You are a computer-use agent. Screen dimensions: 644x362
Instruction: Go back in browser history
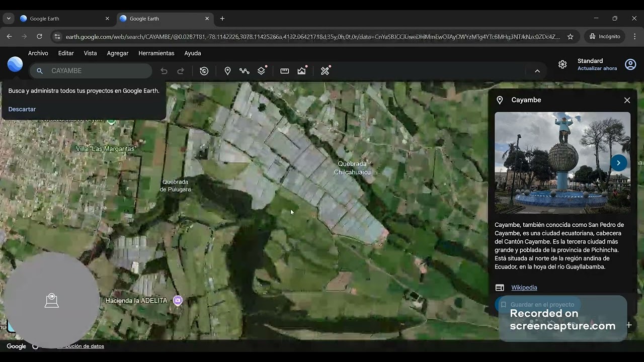[x=9, y=37]
